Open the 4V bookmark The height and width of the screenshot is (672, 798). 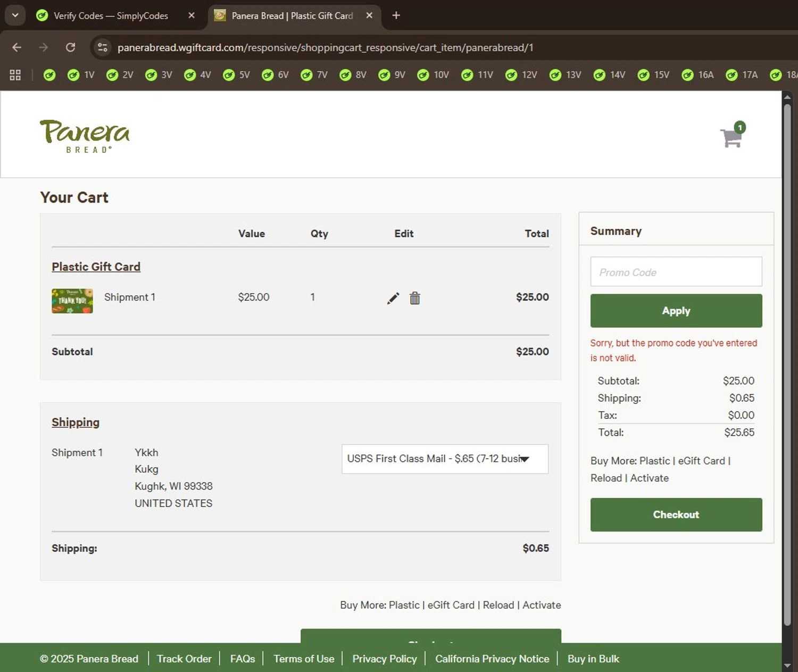[x=197, y=75]
